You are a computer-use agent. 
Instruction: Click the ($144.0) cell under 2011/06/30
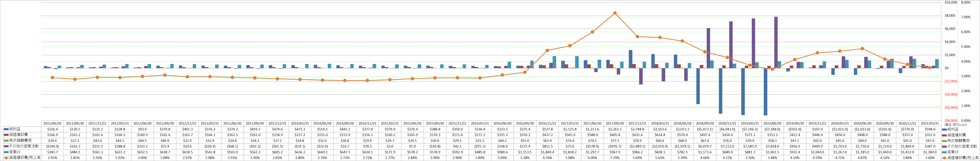52,146
